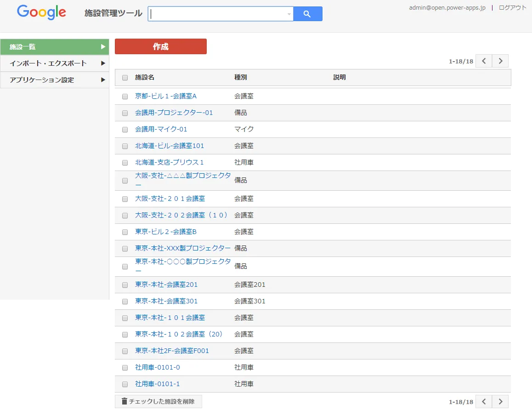The image size is (532, 416).
Task: Check the box for 会議用-プロジェクター-01
Action: tap(125, 113)
